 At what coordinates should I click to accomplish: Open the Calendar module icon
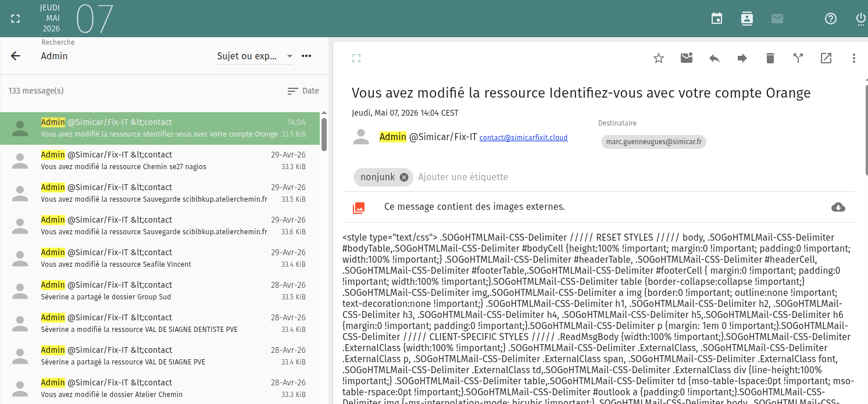tap(717, 19)
